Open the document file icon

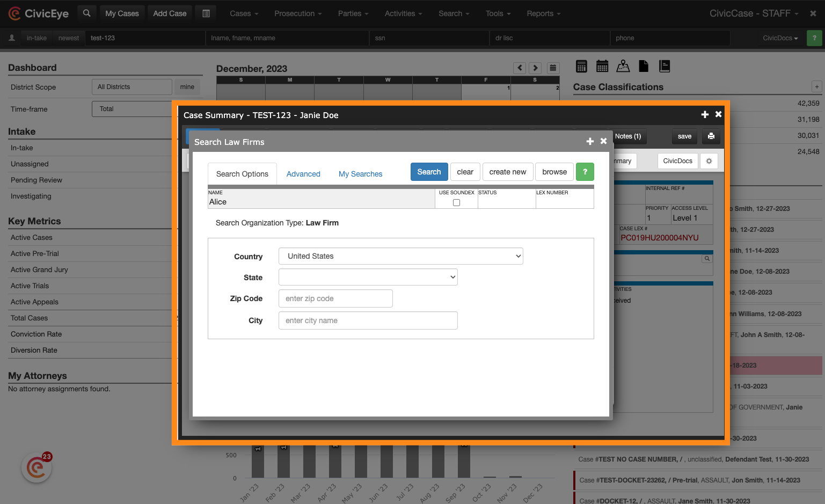click(644, 66)
